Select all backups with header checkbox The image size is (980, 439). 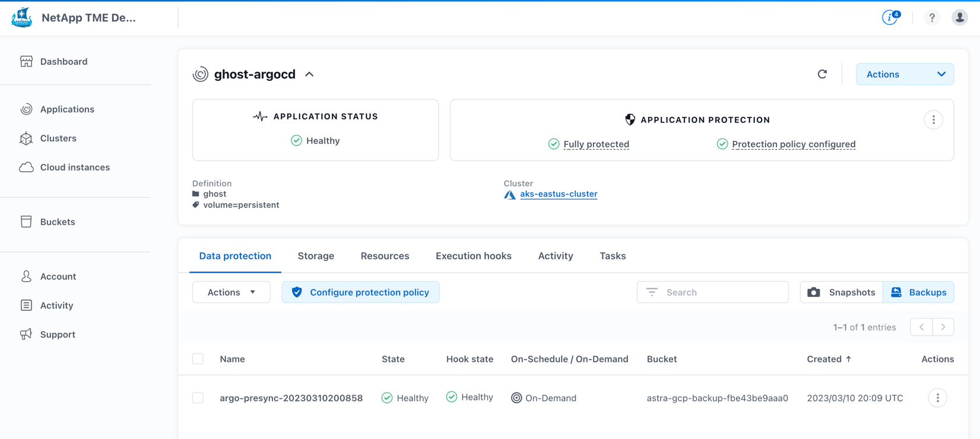[198, 359]
